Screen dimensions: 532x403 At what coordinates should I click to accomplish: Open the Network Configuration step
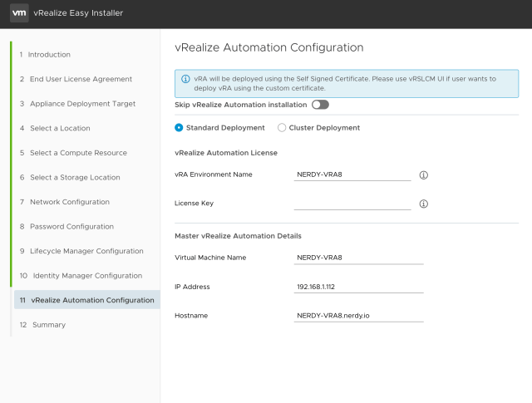click(x=69, y=202)
